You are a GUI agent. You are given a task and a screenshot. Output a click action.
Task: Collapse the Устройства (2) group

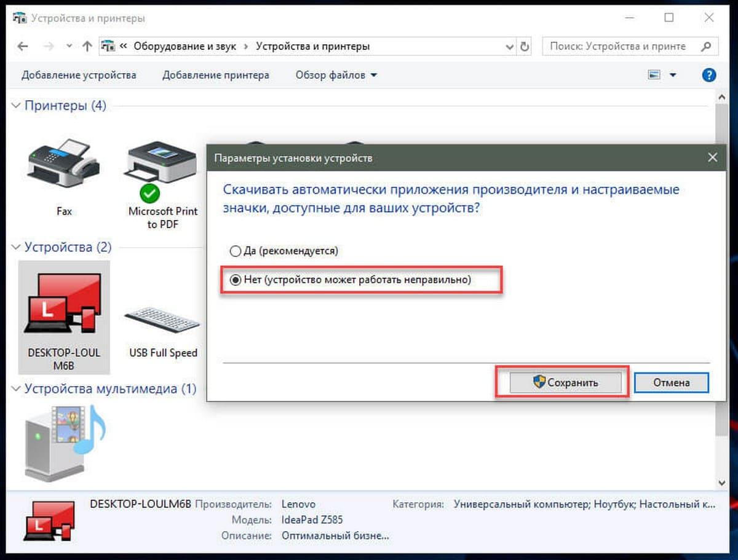(16, 247)
